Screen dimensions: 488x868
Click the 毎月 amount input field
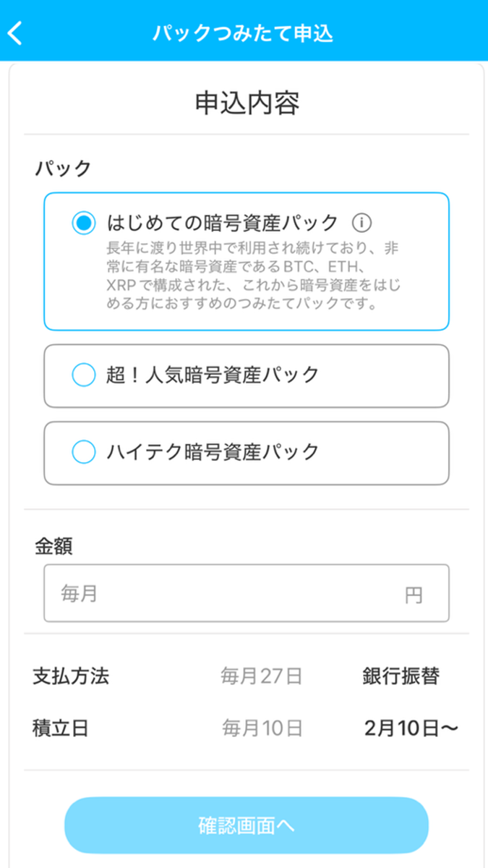tap(247, 593)
